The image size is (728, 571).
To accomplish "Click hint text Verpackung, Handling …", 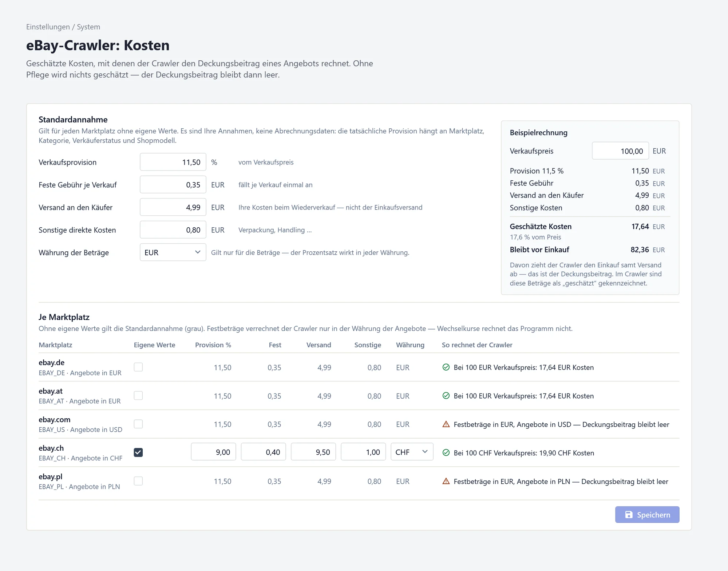I will coord(275,230).
